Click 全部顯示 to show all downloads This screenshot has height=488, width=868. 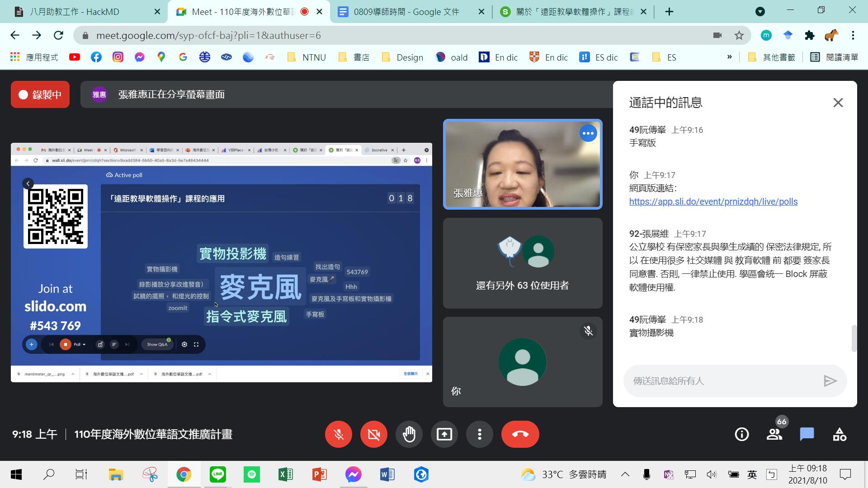410,374
